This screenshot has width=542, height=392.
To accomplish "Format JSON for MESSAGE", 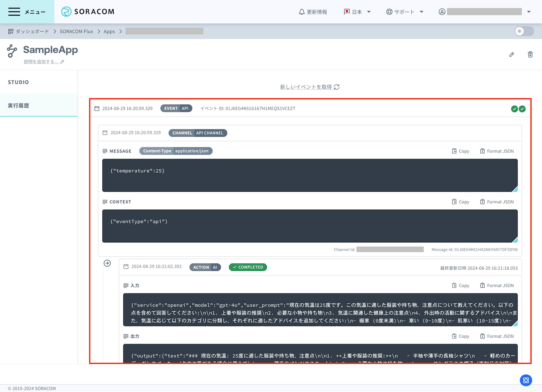I will [497, 151].
